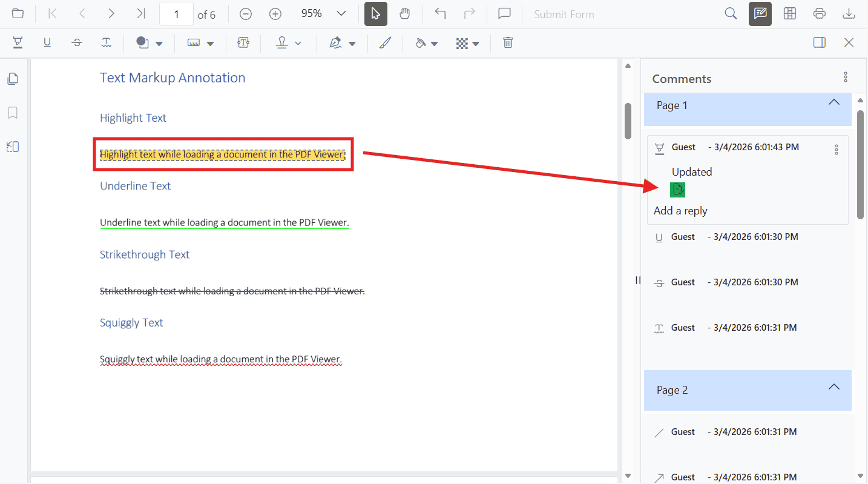
Task: Toggle the annotation editing mode
Action: 760,13
